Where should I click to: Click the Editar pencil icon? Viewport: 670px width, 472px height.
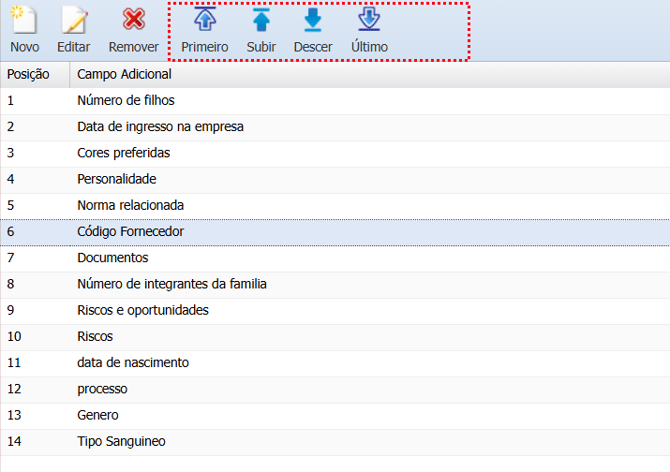point(73,21)
